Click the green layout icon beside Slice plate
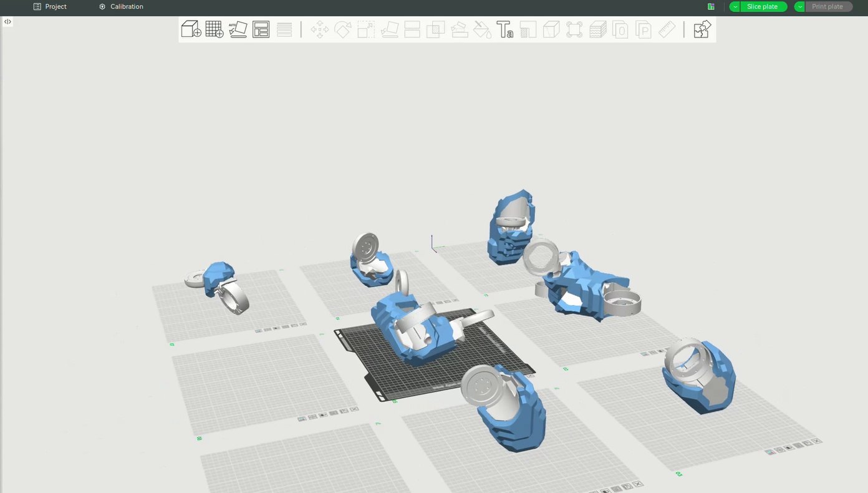 711,7
